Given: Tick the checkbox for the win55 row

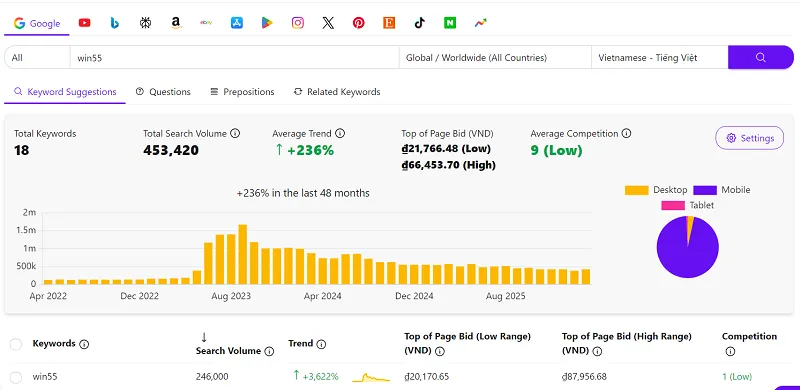Looking at the screenshot, I should (16, 377).
